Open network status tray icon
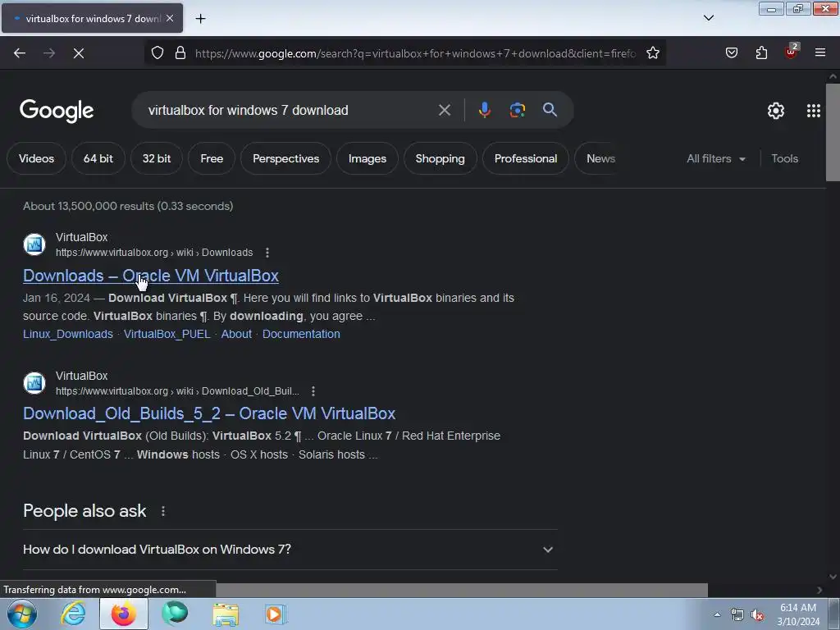Screen dimensions: 840x630 [737, 615]
